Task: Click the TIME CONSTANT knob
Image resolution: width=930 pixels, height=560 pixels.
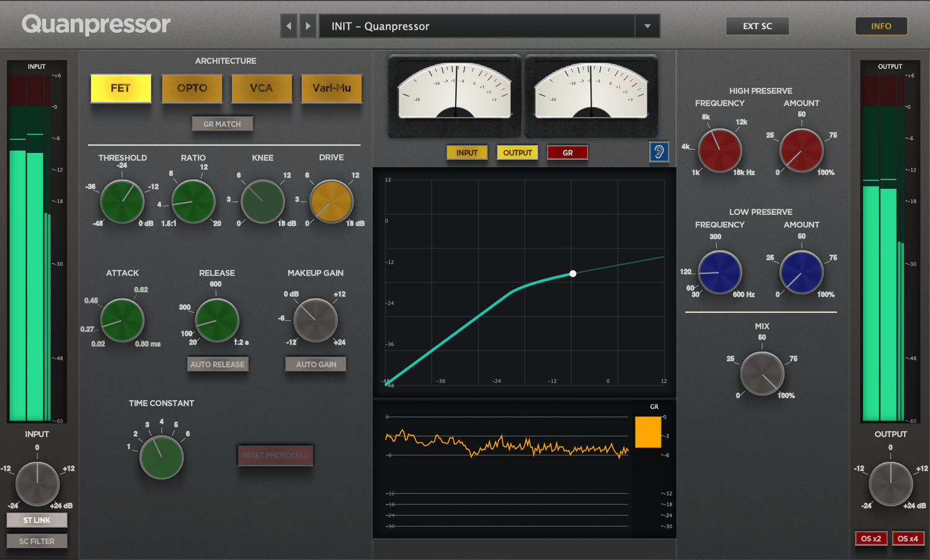Action: pyautogui.click(x=162, y=457)
